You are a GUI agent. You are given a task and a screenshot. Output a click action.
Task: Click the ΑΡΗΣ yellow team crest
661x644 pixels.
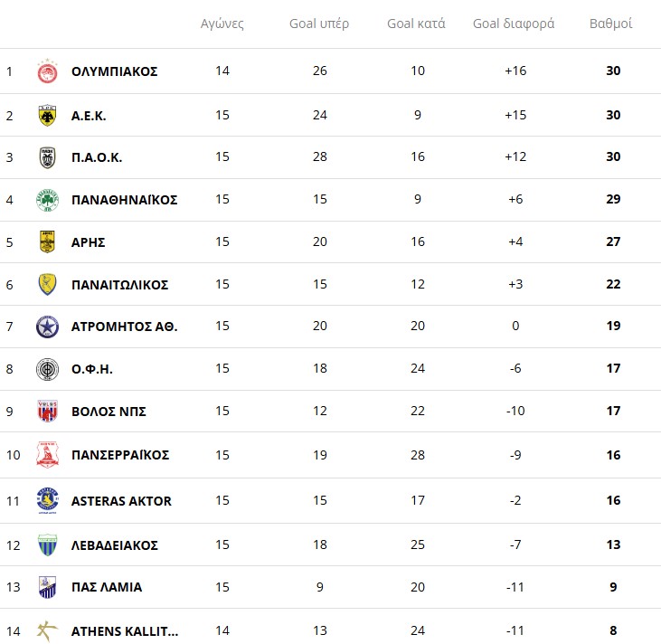coord(47,242)
